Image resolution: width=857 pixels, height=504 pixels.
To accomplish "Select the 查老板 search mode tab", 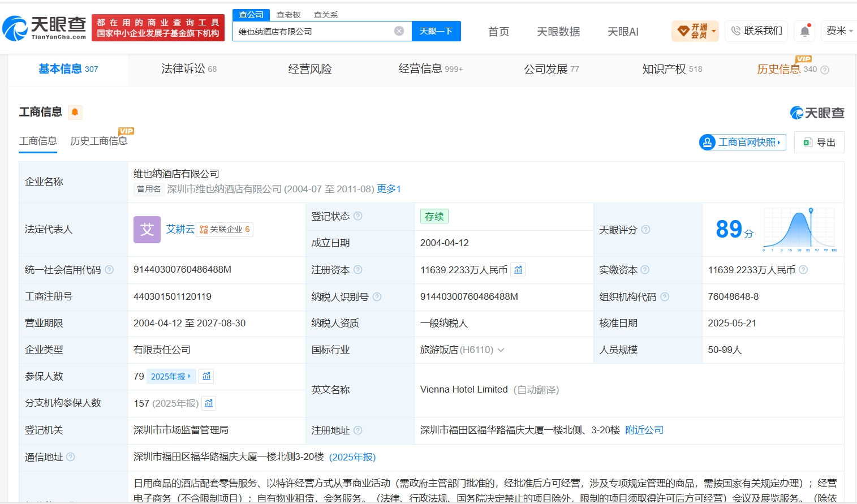I will [288, 15].
